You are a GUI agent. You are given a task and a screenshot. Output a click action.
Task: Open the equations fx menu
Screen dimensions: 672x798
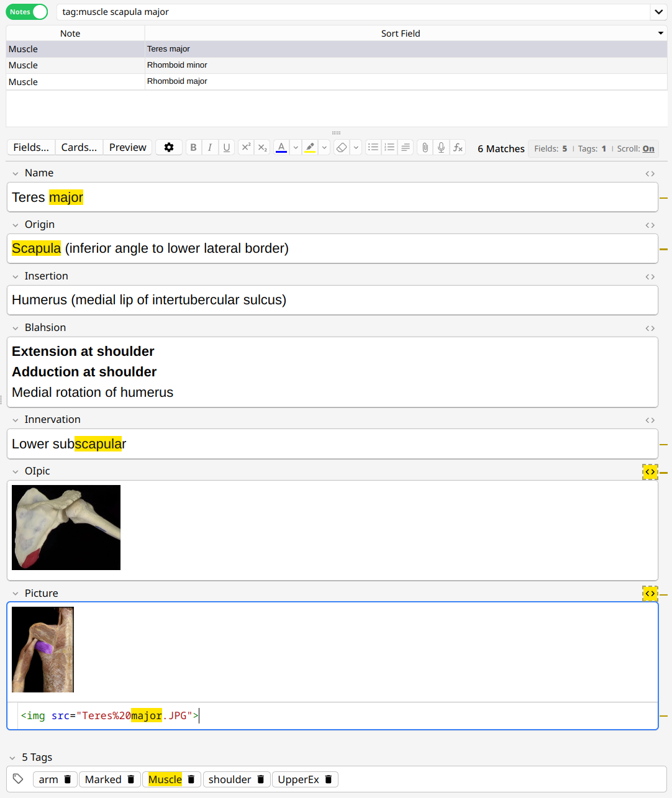point(458,147)
